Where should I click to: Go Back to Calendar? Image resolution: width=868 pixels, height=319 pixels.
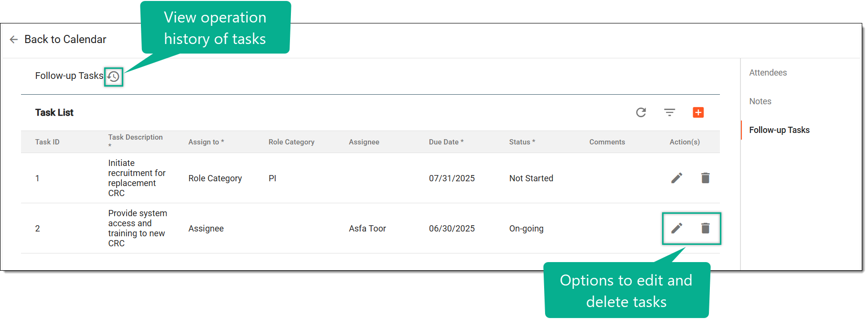[65, 39]
